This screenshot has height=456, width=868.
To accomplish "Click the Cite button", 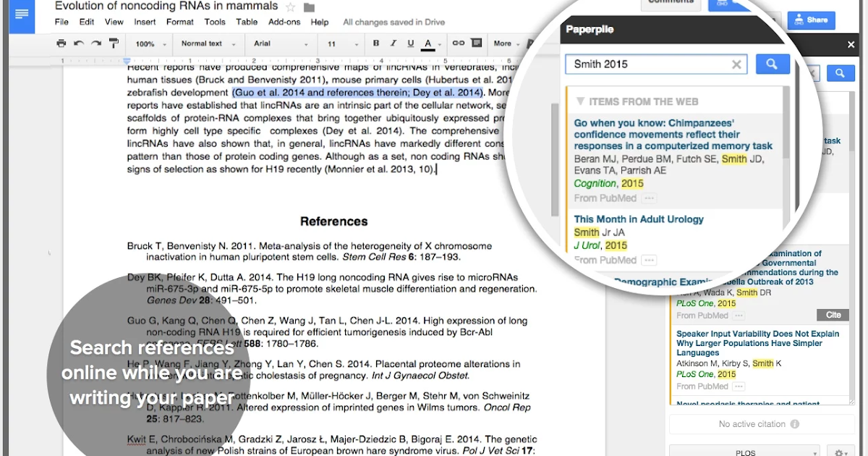I will (833, 315).
